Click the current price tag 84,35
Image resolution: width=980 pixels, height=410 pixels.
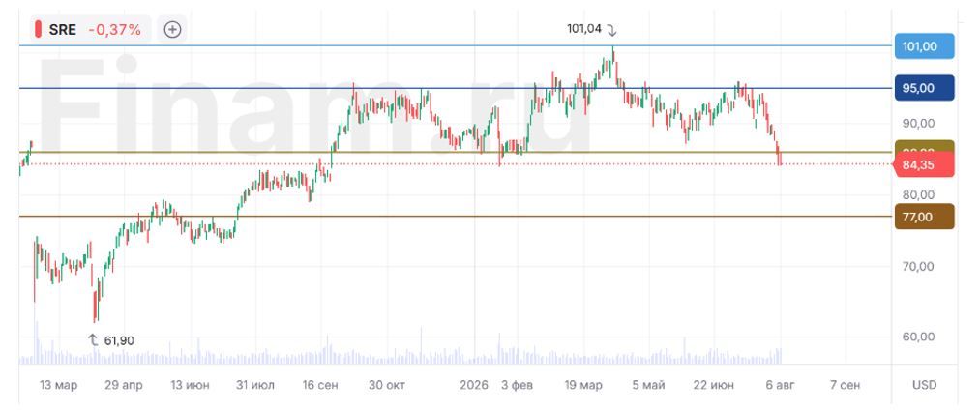[x=925, y=164]
